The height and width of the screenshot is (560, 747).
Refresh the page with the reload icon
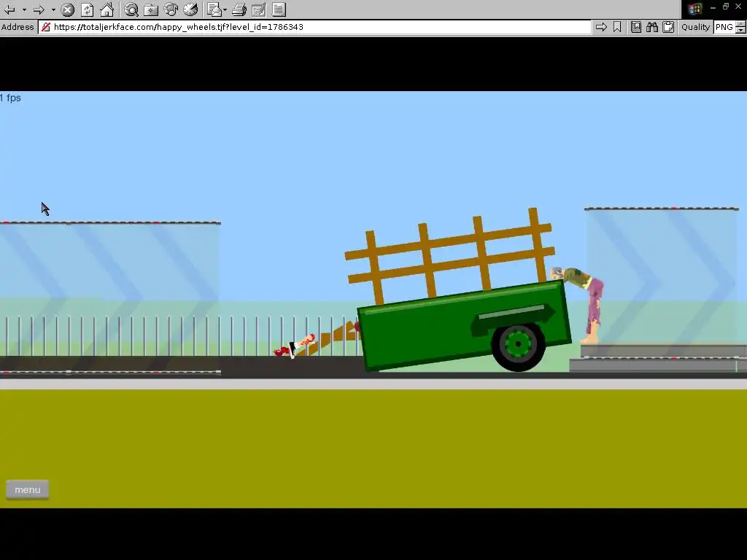(88, 9)
